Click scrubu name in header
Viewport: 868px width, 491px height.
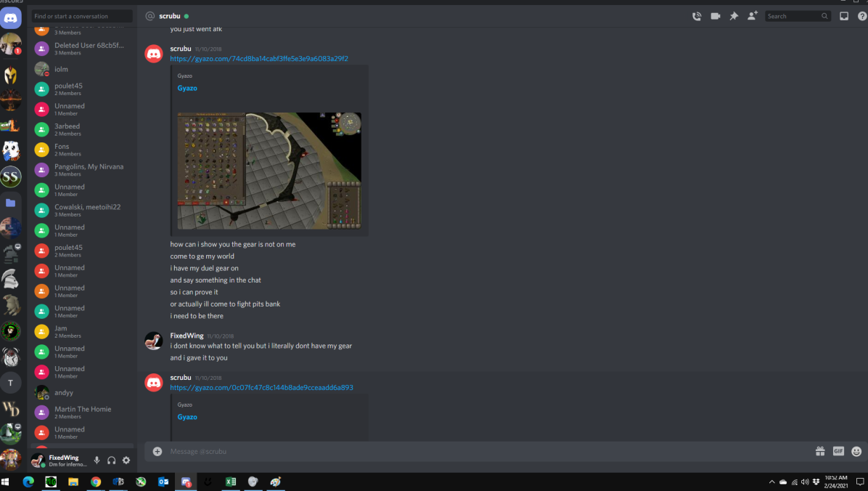point(169,16)
